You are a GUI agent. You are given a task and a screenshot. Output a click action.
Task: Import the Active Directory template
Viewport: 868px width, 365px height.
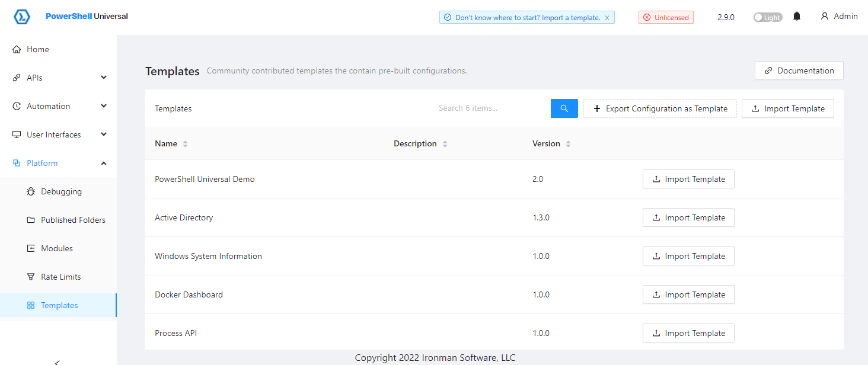tap(688, 217)
